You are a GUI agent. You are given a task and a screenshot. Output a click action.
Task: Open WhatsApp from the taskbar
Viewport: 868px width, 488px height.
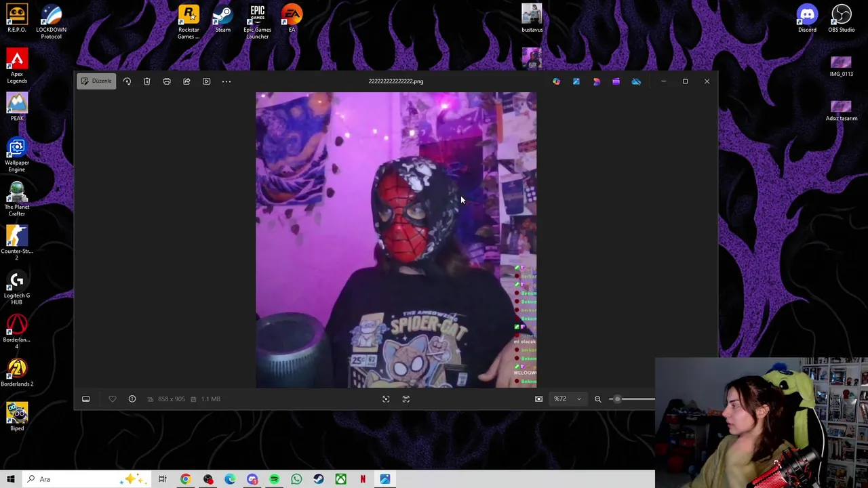pos(296,479)
